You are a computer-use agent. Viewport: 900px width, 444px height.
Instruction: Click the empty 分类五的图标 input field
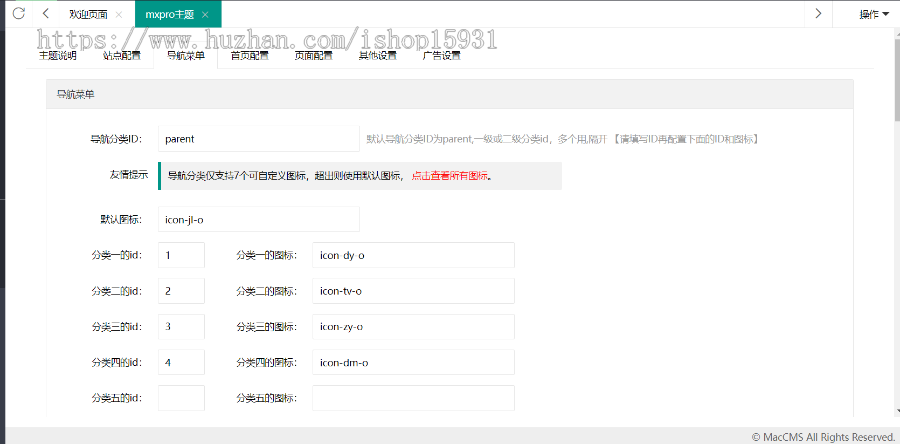(x=413, y=398)
